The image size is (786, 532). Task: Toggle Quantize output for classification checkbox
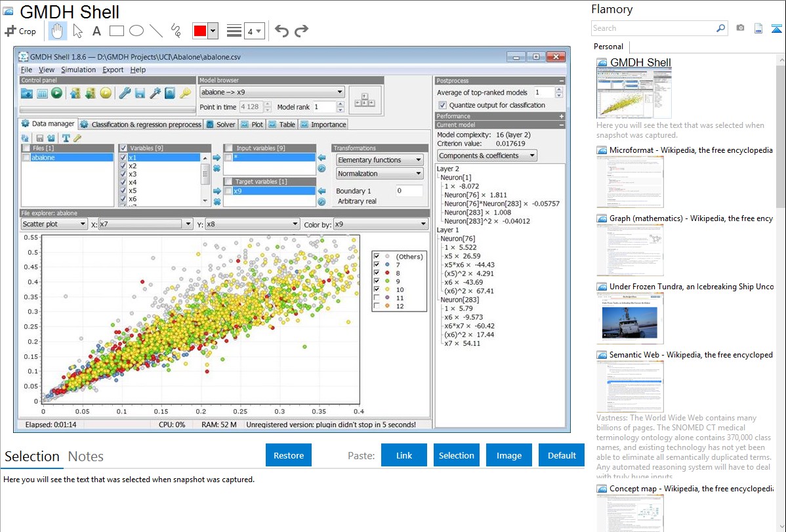(x=442, y=106)
